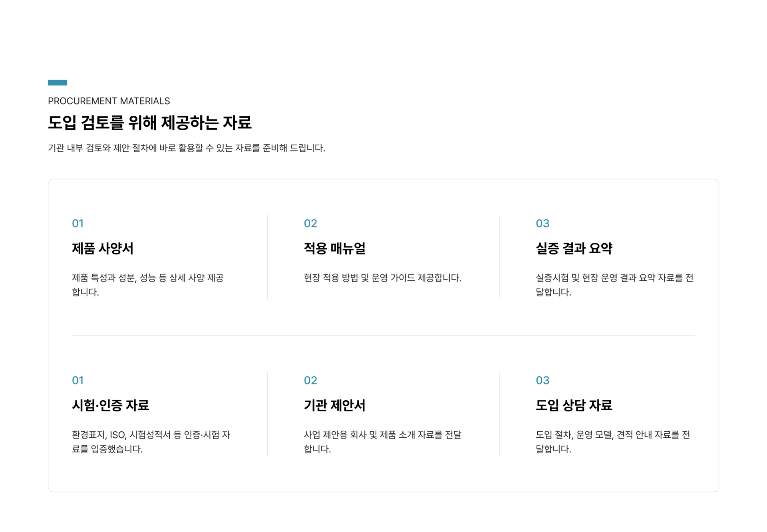Click the 실증 결과 요약 heading
Screen dimensions: 767x532
(x=574, y=248)
